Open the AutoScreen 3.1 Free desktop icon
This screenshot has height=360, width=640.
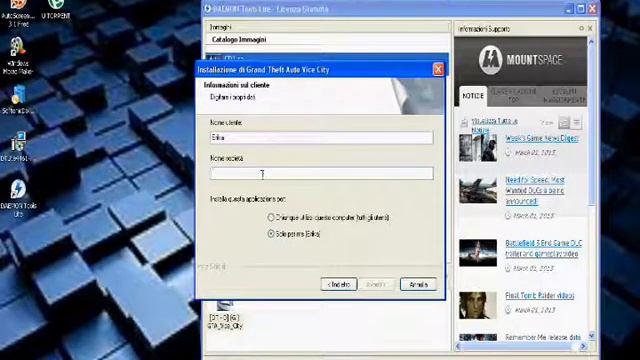pyautogui.click(x=18, y=13)
